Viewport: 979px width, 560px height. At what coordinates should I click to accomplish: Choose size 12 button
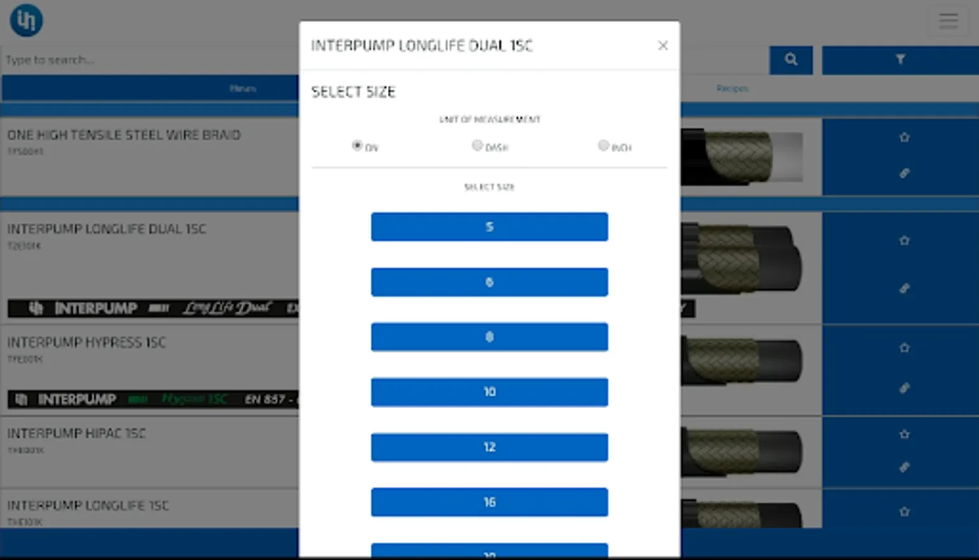[x=489, y=447]
